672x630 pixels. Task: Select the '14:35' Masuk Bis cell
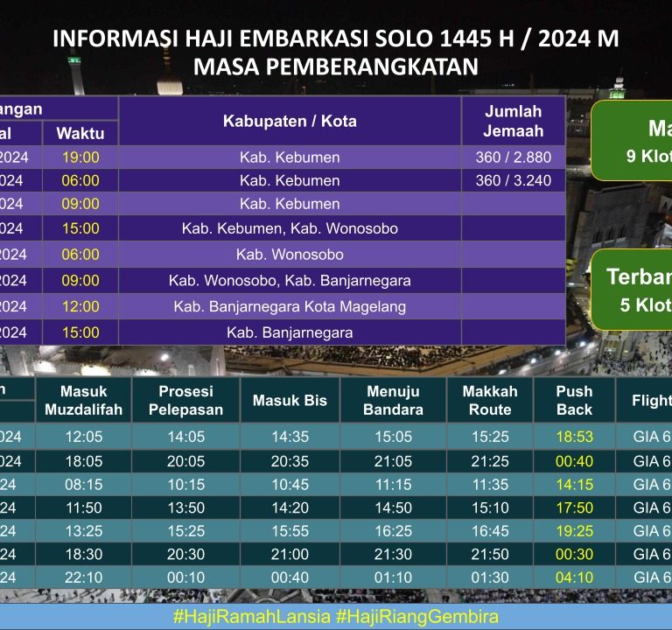pyautogui.click(x=290, y=437)
